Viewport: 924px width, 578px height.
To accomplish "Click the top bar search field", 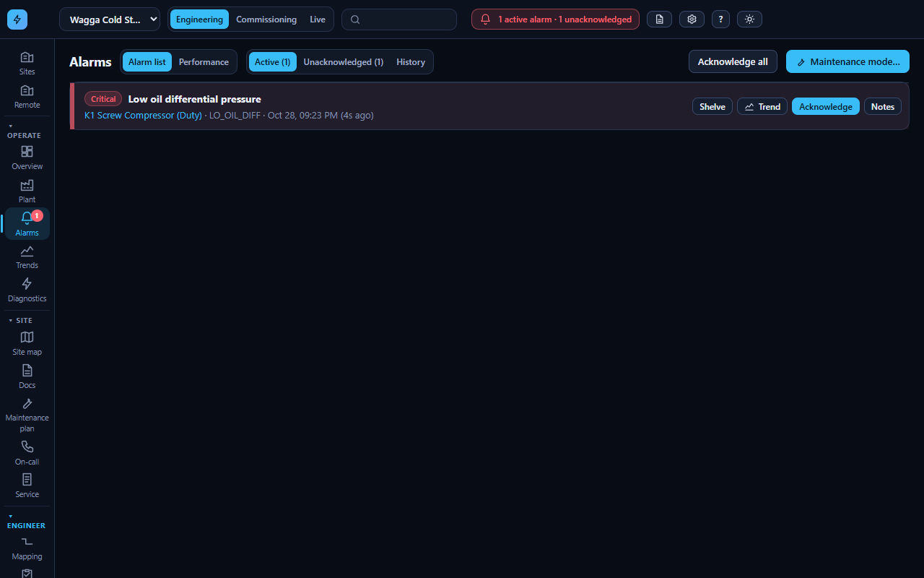I will click(x=399, y=20).
